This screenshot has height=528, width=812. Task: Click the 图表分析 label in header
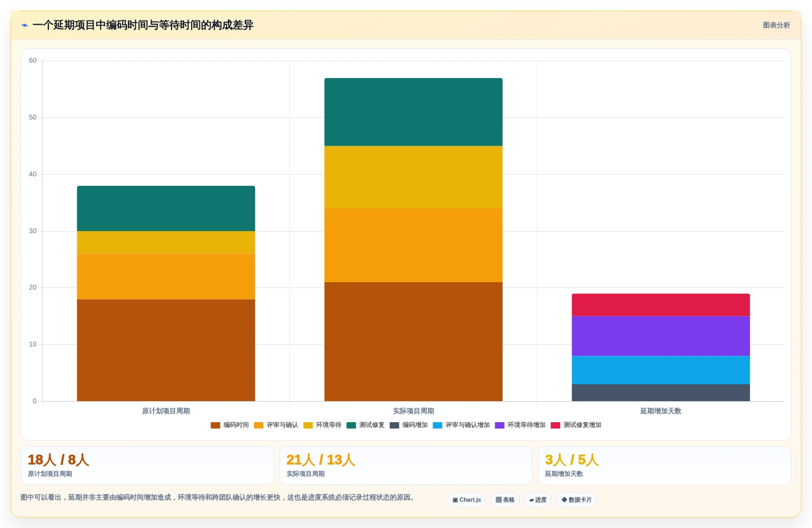[x=776, y=25]
